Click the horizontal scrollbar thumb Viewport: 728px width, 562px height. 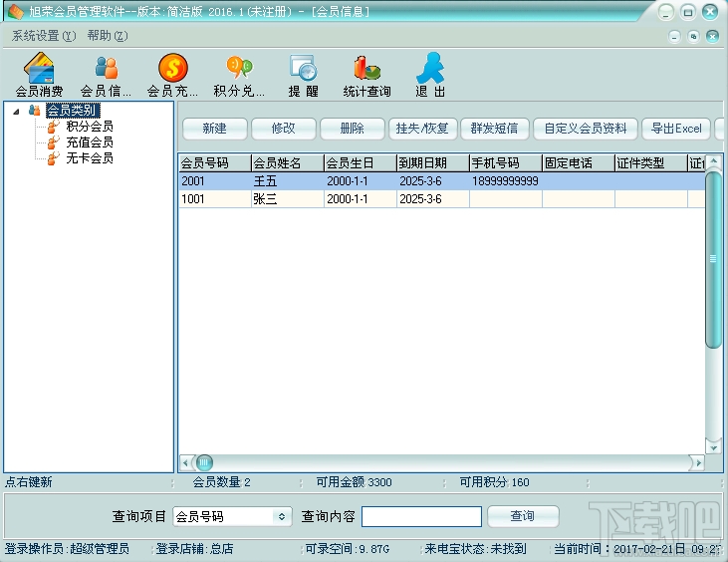point(204,462)
